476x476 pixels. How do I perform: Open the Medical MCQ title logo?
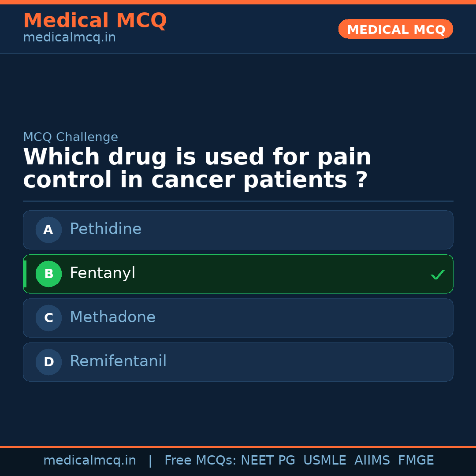point(95,21)
